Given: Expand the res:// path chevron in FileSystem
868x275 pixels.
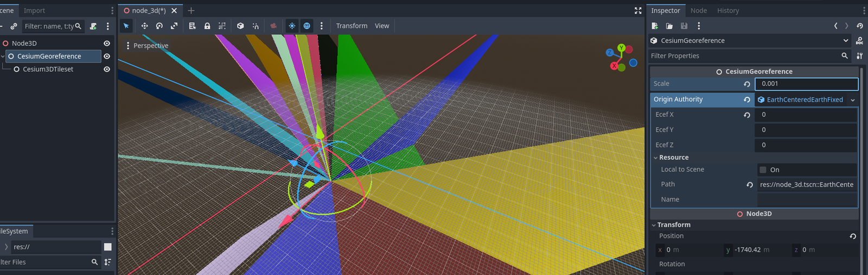Looking at the screenshot, I should click(7, 247).
